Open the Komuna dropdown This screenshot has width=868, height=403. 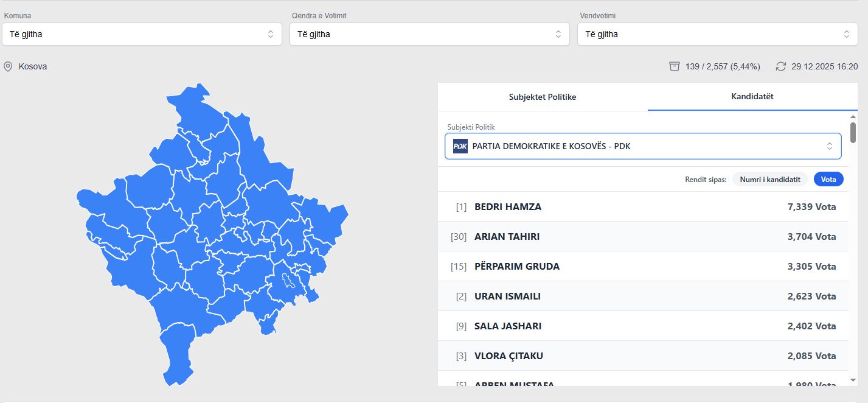pyautogui.click(x=142, y=34)
